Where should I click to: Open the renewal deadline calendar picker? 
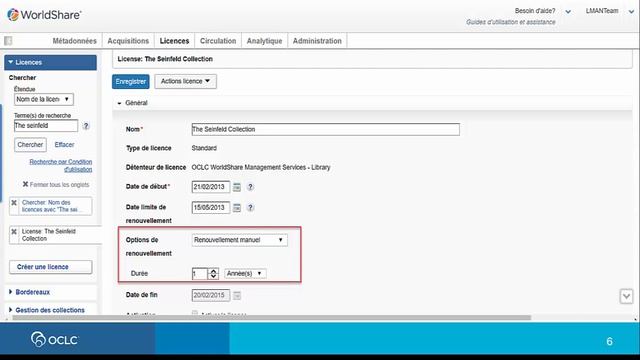tap(237, 208)
